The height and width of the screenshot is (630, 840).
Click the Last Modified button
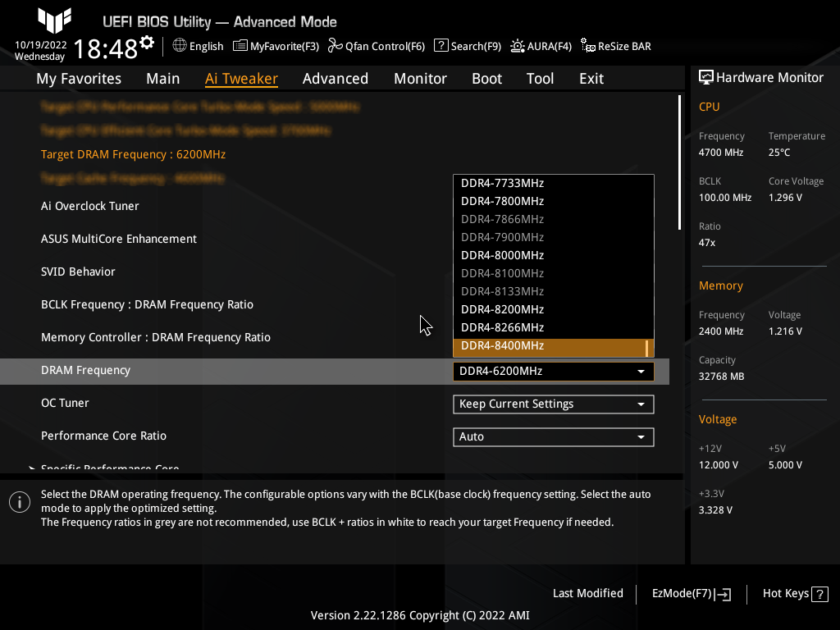(x=587, y=593)
